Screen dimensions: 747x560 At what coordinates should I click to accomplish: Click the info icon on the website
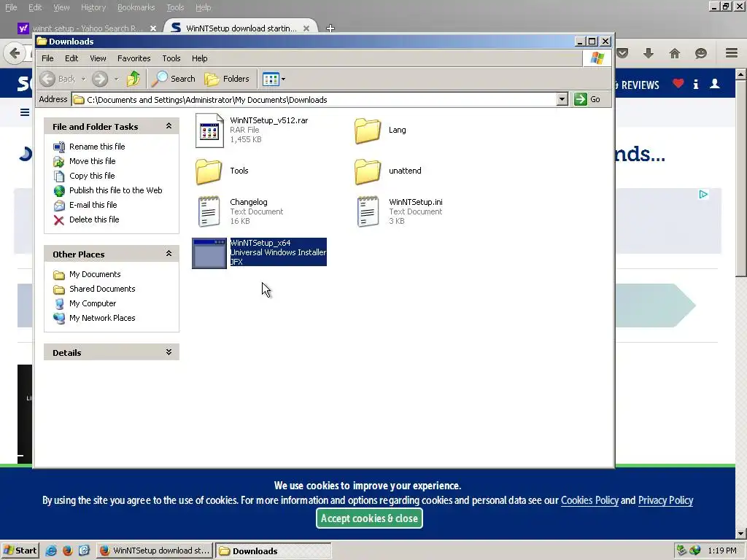click(696, 85)
